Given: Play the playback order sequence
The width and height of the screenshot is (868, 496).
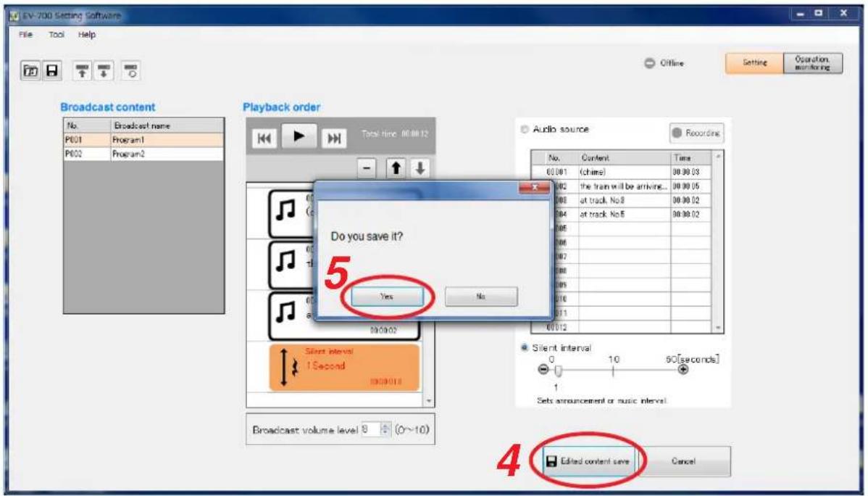Looking at the screenshot, I should point(299,136).
